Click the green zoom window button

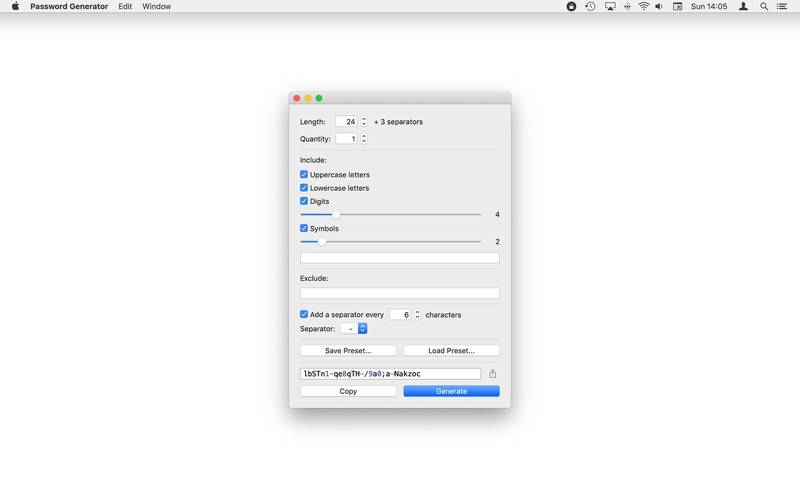[319, 98]
